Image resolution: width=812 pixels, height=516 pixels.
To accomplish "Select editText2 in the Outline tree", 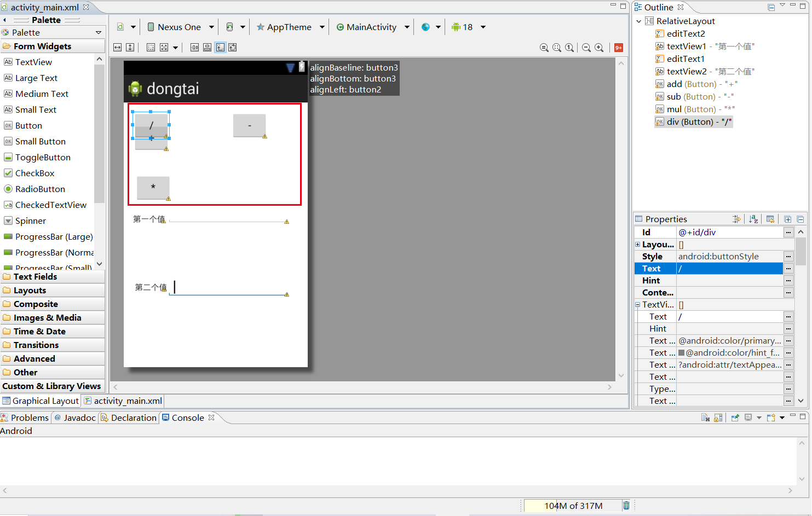I will [681, 33].
